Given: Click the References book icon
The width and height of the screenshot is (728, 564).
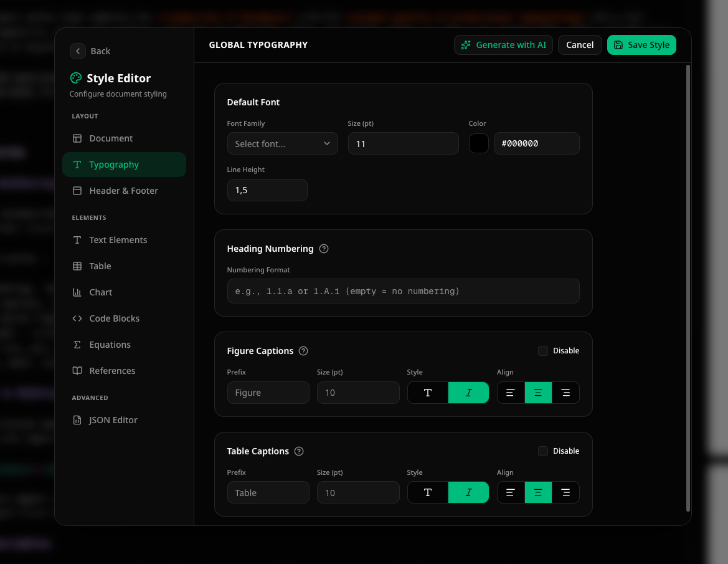Looking at the screenshot, I should click(77, 371).
